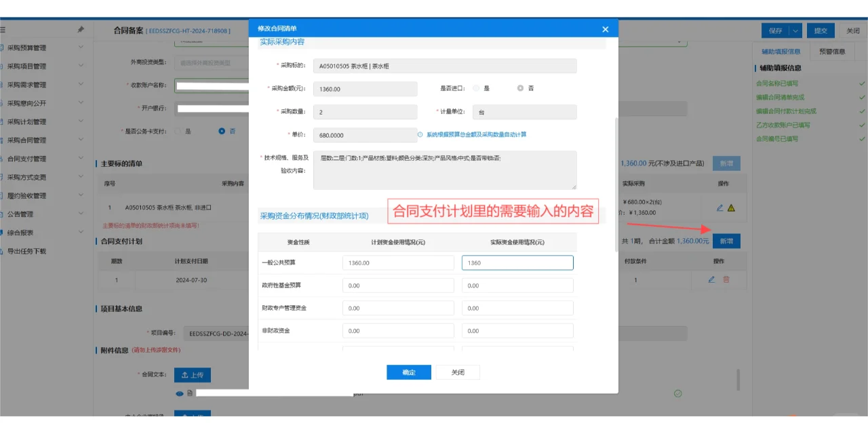Click 确定 in the dialog

pos(409,372)
